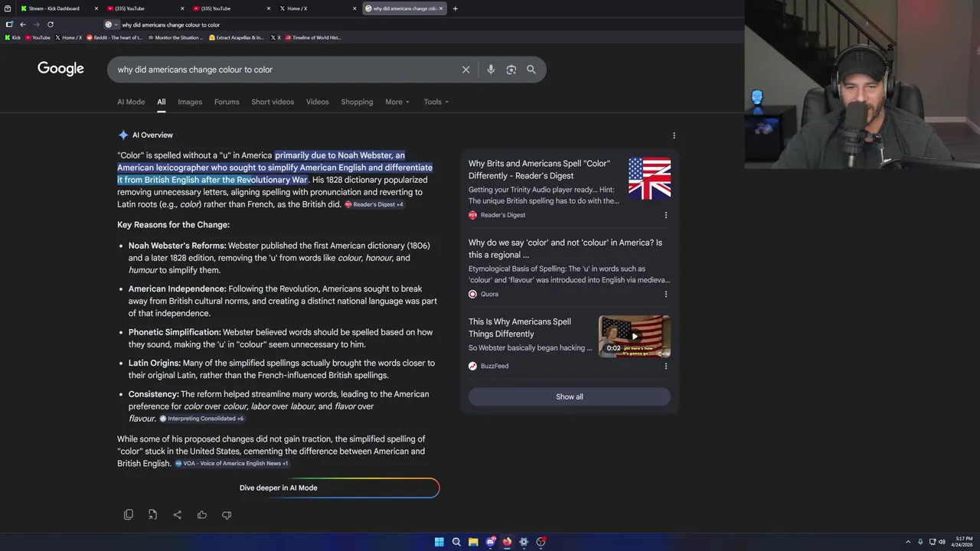This screenshot has width=980, height=551.
Task: Play the BuzzFeed video thumbnail
Action: click(x=635, y=336)
